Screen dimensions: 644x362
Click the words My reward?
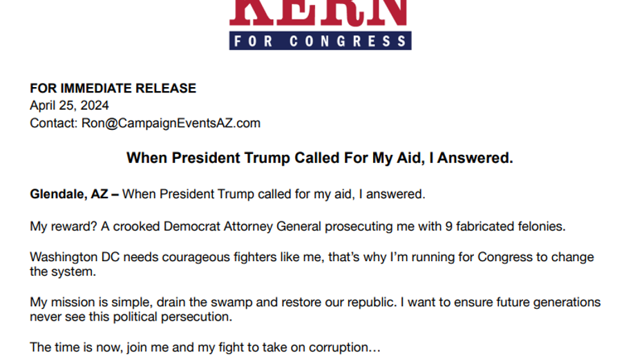click(x=59, y=226)
